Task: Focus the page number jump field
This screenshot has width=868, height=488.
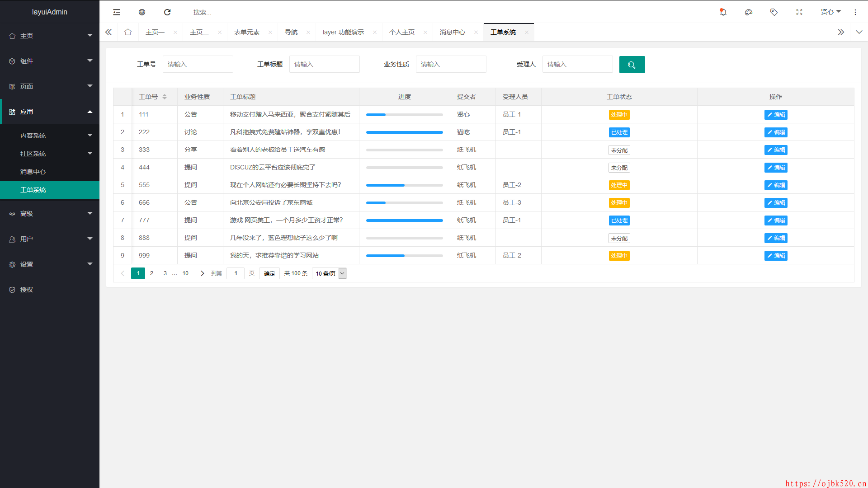Action: pos(236,273)
